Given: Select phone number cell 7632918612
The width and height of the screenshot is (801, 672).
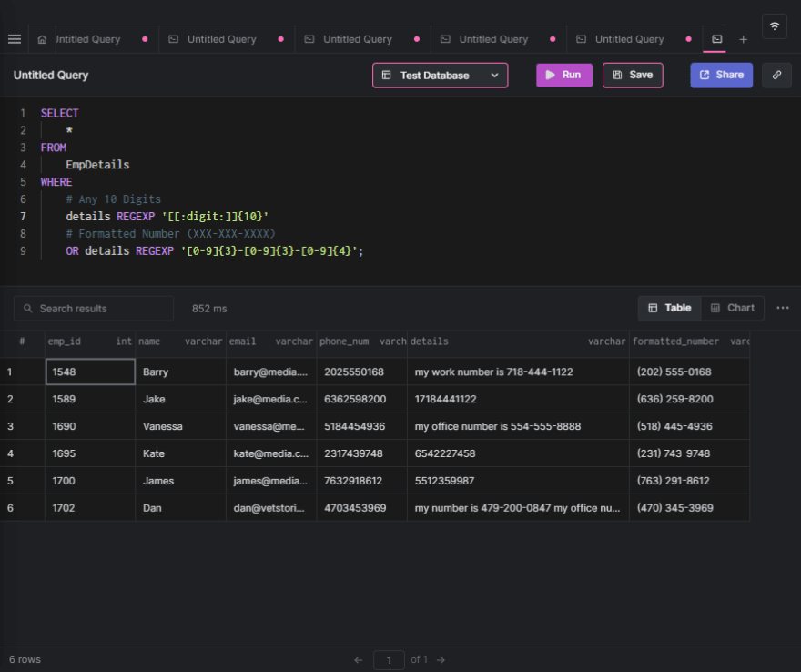Looking at the screenshot, I should [361, 481].
